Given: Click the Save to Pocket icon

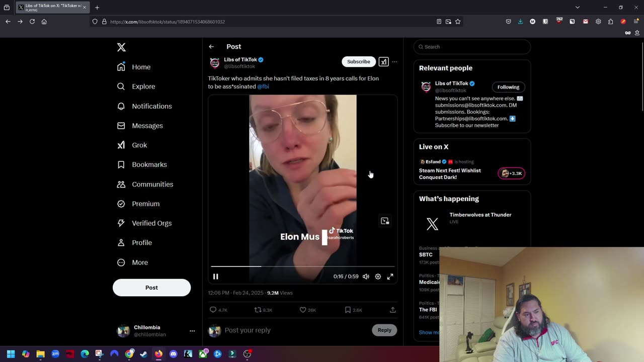Looking at the screenshot, I should tap(508, 22).
